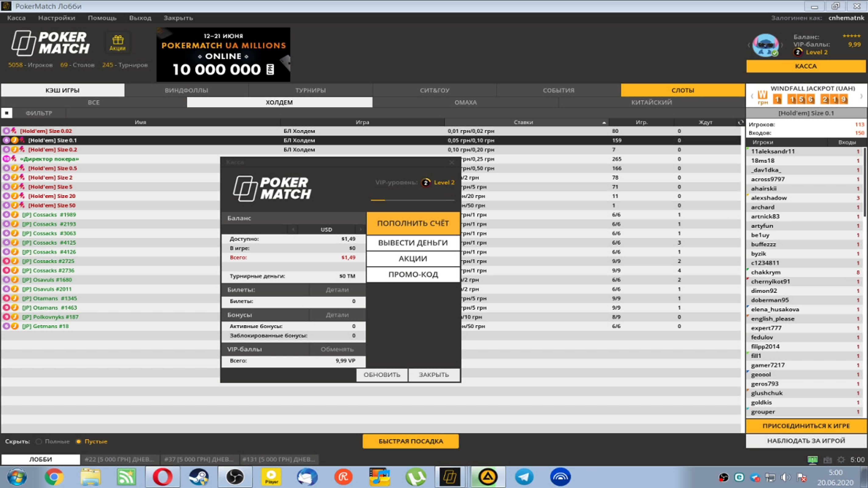Select the Полные radio button
Image resolution: width=868 pixels, height=488 pixels.
(39, 441)
